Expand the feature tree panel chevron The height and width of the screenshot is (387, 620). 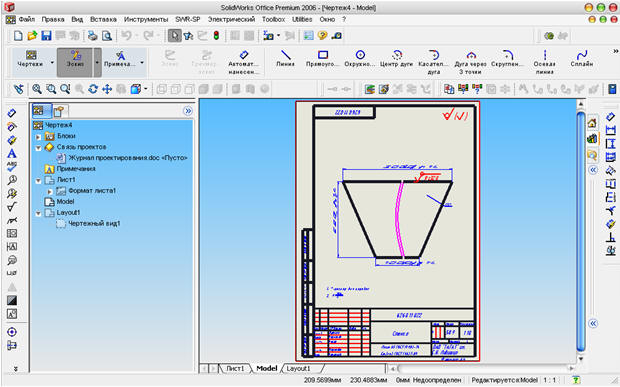188,111
